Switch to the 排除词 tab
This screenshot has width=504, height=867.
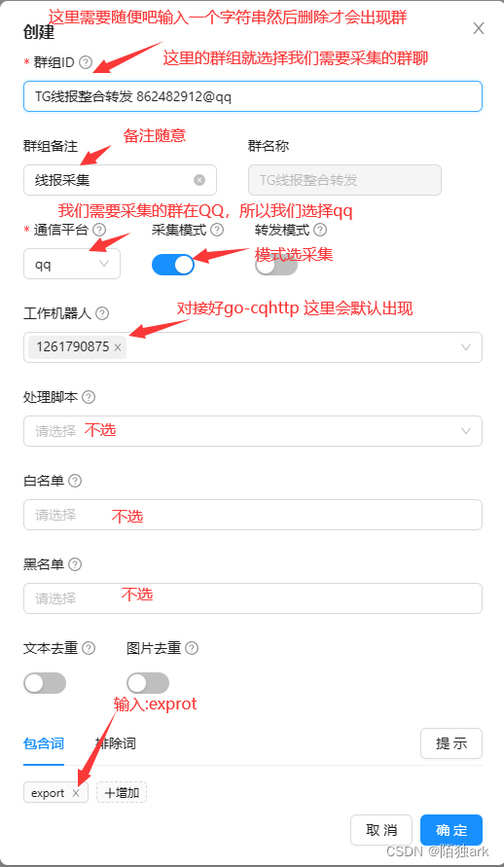pyautogui.click(x=115, y=743)
